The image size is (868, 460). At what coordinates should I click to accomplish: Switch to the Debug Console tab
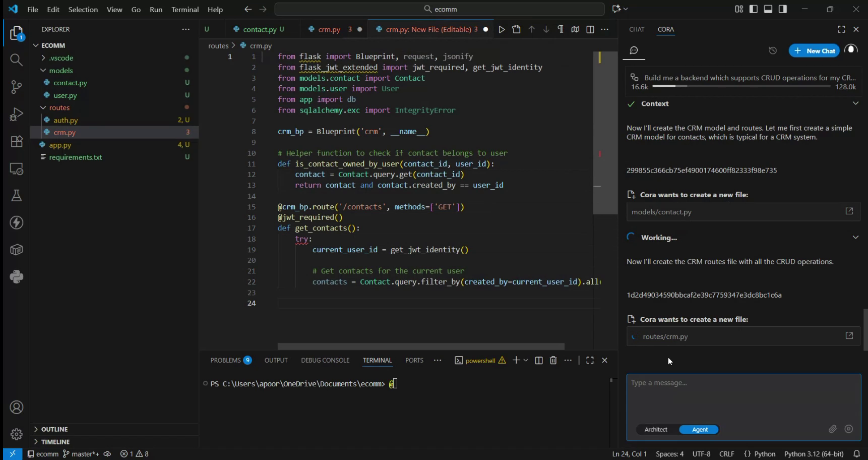[325, 360]
